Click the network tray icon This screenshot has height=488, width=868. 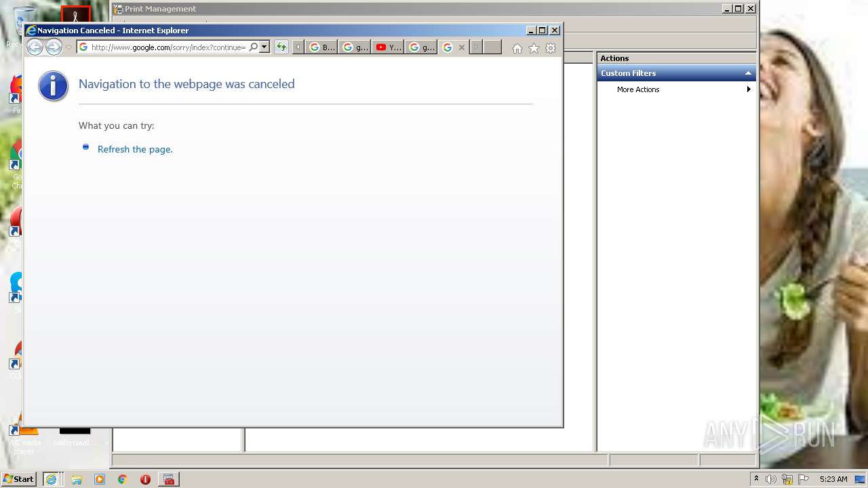787,479
